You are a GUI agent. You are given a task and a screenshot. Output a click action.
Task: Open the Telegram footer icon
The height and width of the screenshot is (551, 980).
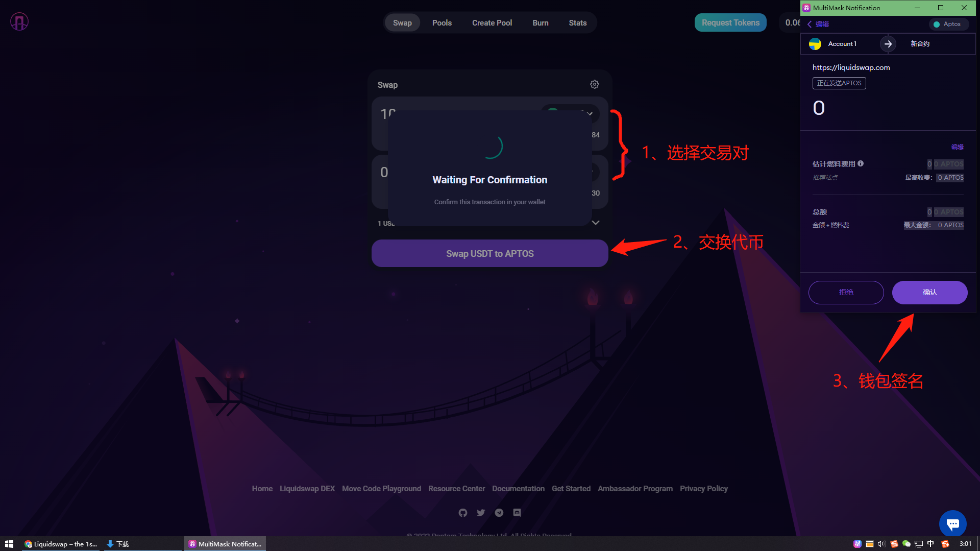coord(499,513)
